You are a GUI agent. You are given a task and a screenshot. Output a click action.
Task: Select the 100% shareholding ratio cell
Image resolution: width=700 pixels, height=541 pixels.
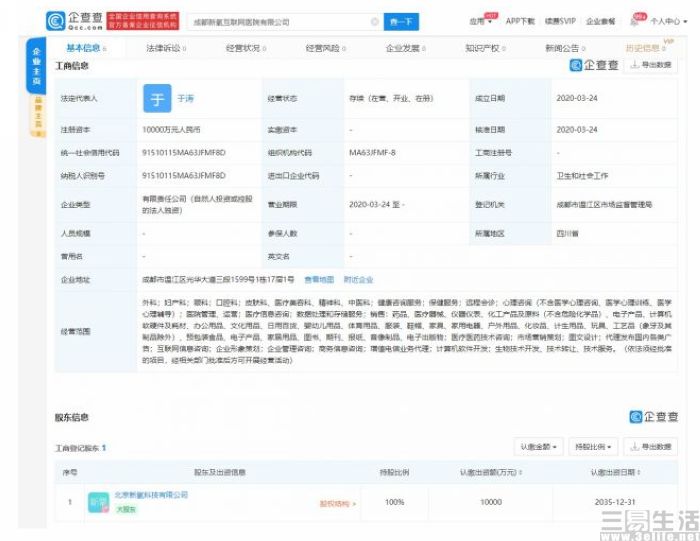[x=395, y=502]
